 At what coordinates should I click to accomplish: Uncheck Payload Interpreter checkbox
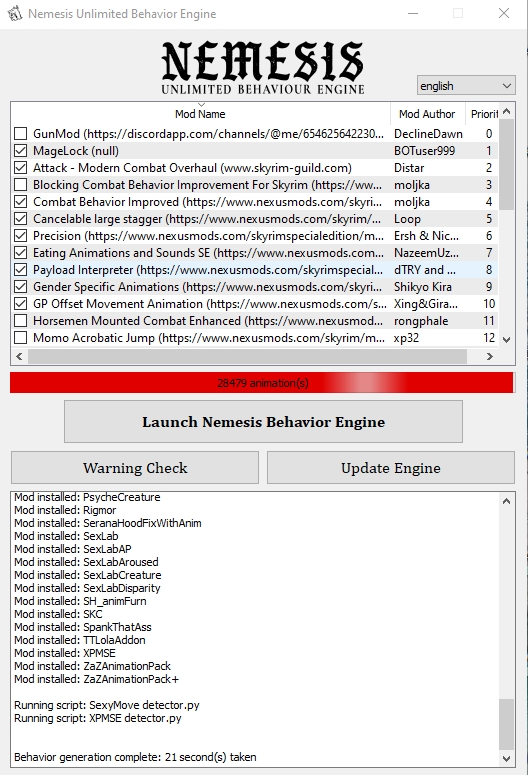20,269
